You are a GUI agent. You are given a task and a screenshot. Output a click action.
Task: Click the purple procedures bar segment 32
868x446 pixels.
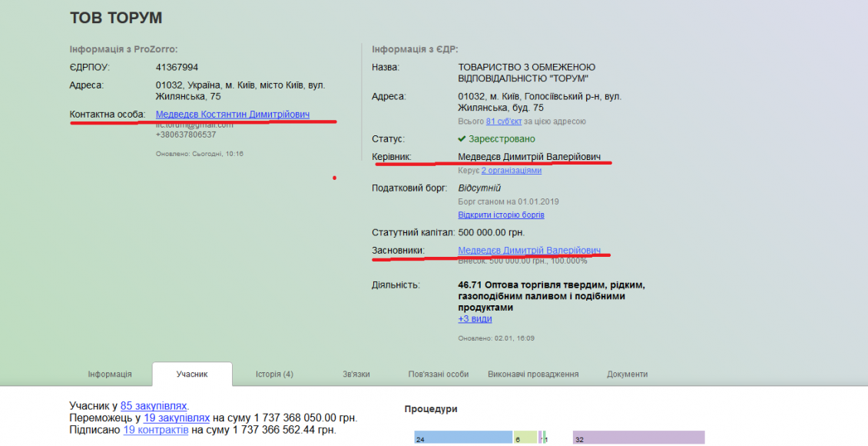point(639,438)
